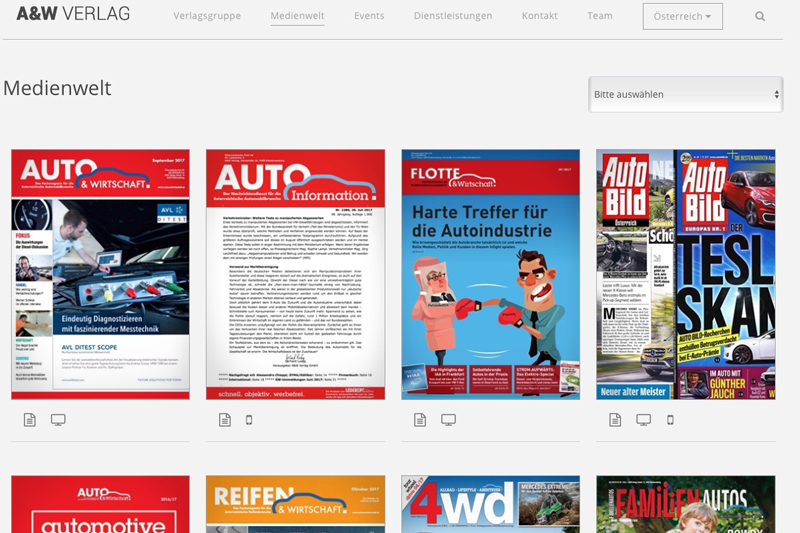This screenshot has width=800, height=533.
Task: Open document icon under Auto & Wirtschaft
Action: 30,420
